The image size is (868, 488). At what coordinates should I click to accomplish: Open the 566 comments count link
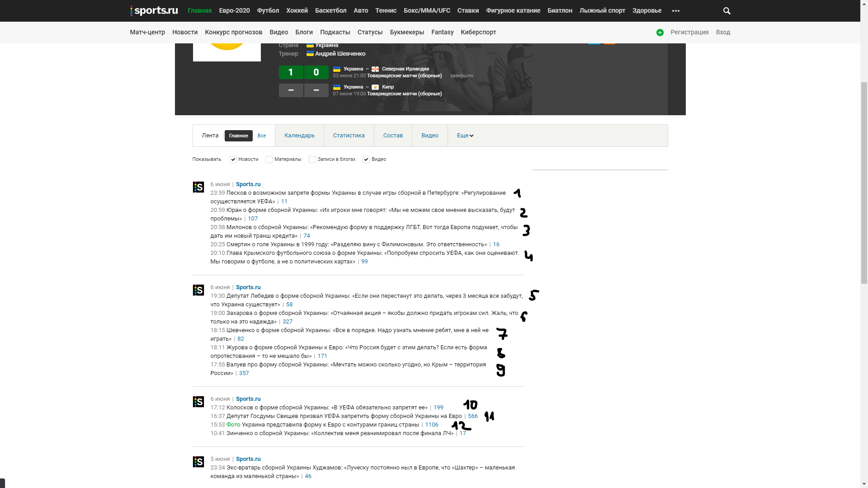click(x=473, y=416)
